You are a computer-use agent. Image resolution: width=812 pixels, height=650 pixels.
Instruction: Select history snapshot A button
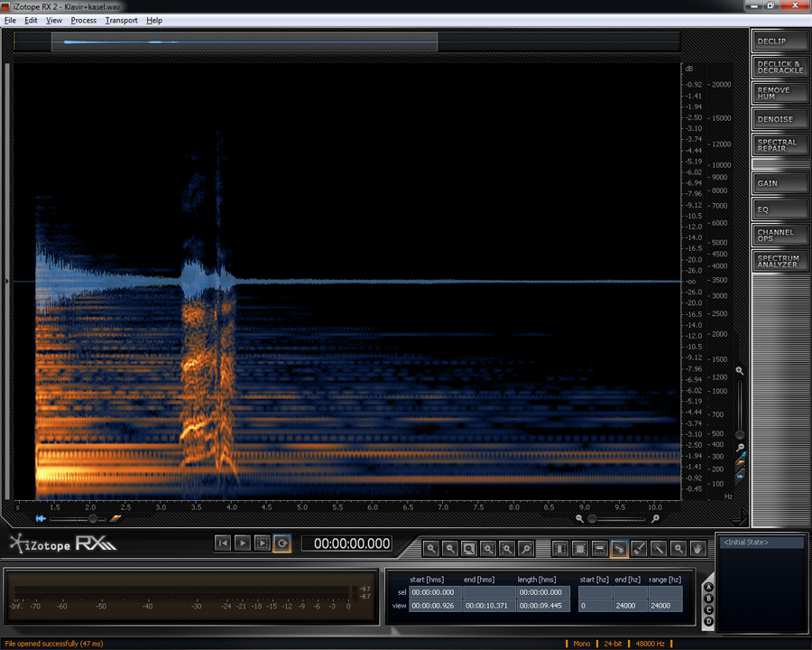tap(708, 587)
